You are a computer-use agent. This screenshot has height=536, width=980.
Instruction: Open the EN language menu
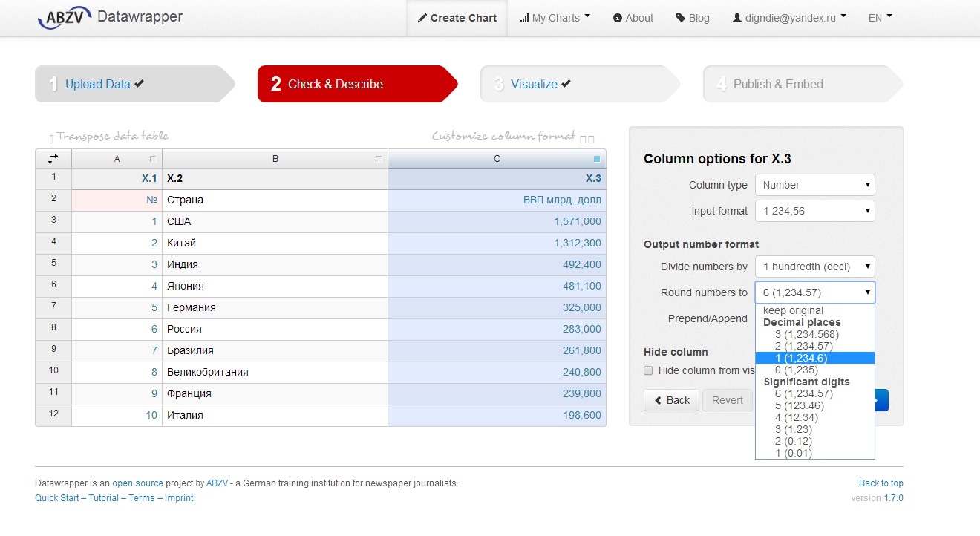coord(880,18)
